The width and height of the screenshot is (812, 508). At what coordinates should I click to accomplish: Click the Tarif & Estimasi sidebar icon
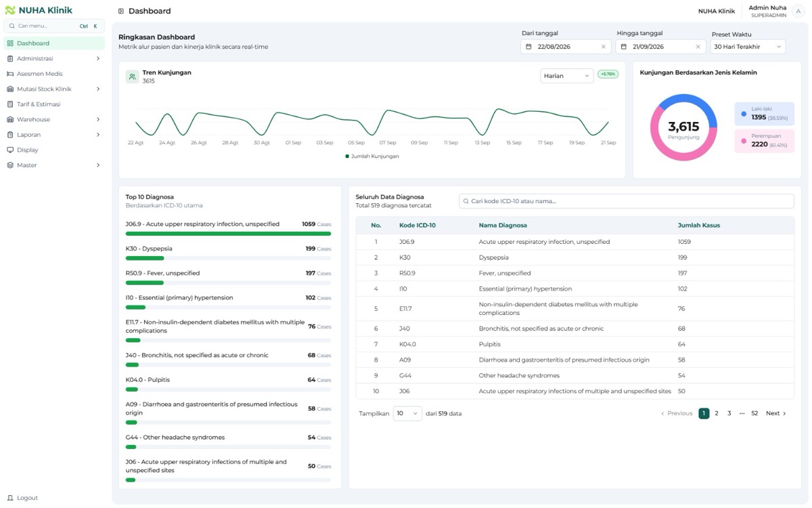point(10,104)
